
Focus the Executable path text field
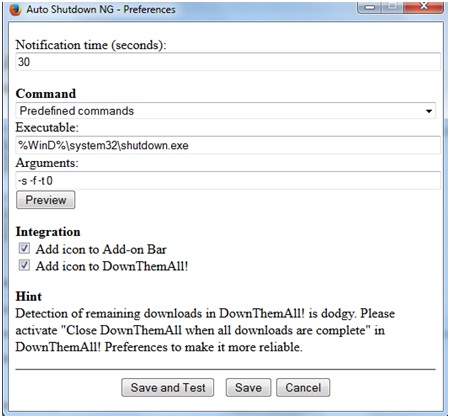coord(228,145)
